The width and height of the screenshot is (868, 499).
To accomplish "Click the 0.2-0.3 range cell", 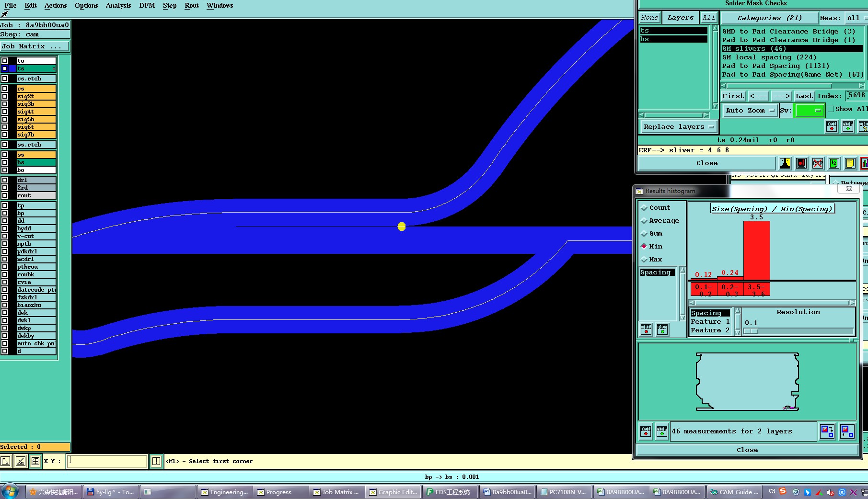I will click(x=730, y=290).
